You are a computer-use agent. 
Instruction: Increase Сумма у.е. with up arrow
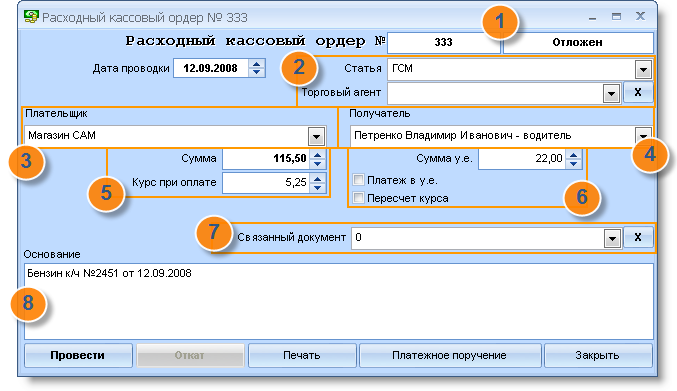click(x=573, y=155)
